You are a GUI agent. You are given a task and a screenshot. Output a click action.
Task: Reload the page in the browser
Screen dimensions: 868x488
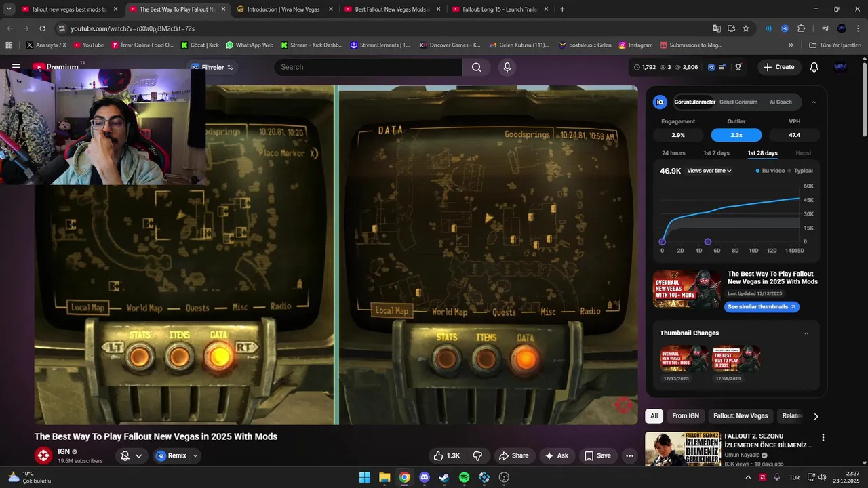43,28
